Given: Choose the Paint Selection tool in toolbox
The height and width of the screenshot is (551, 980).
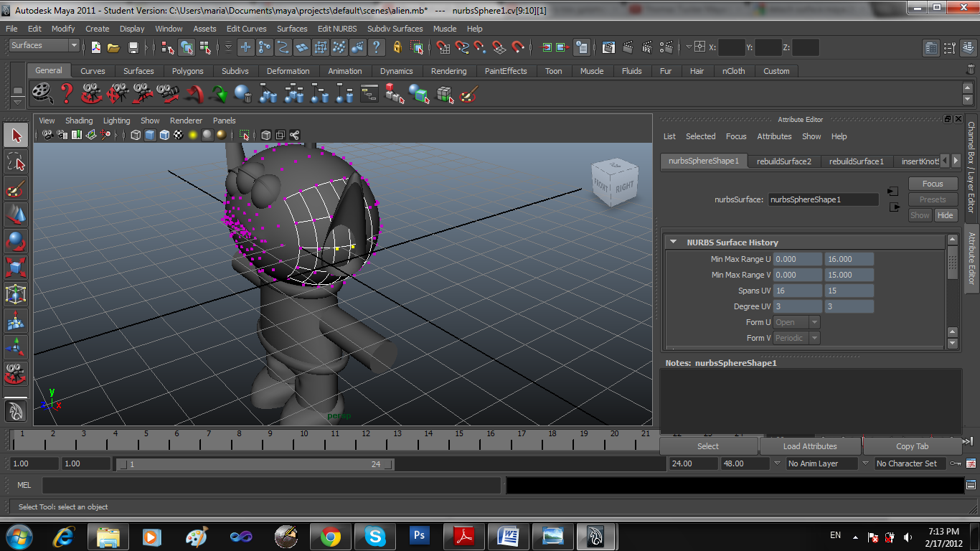Looking at the screenshot, I should (x=16, y=189).
